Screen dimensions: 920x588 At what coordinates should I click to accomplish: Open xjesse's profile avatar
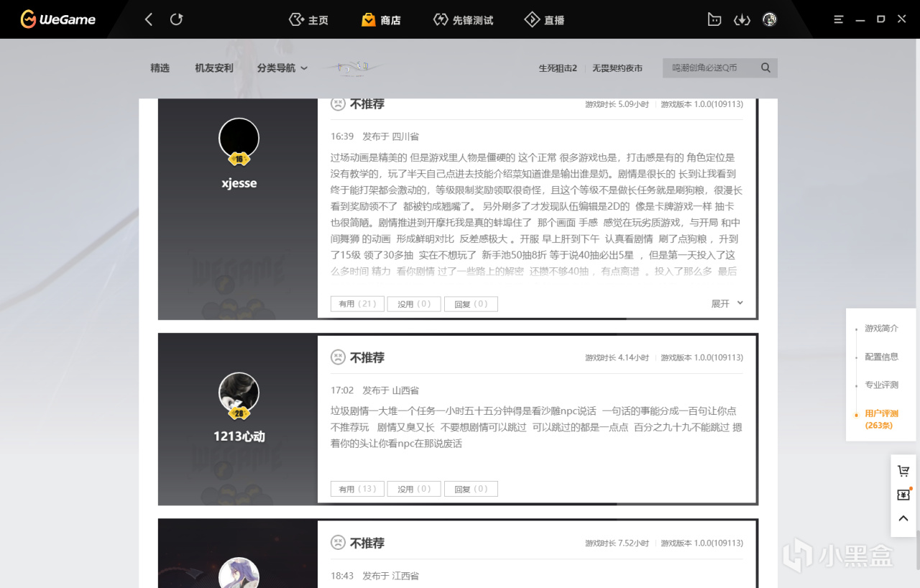coord(239,138)
